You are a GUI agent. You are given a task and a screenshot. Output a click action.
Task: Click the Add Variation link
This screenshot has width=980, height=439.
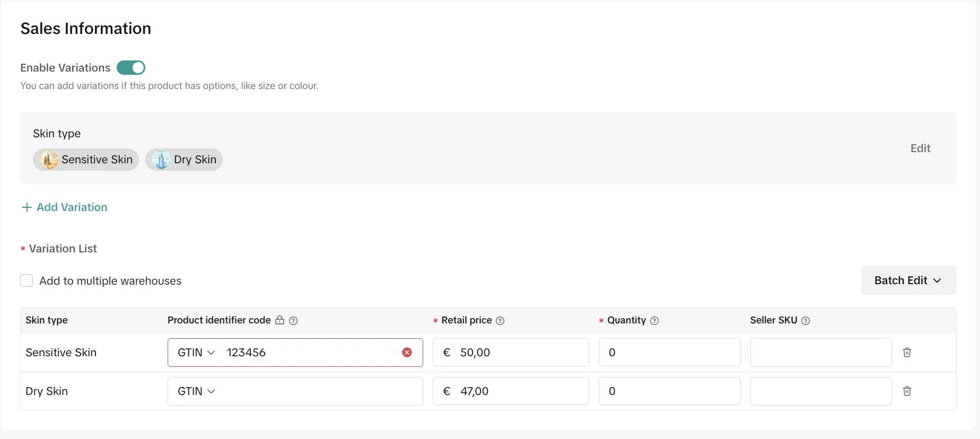point(72,207)
